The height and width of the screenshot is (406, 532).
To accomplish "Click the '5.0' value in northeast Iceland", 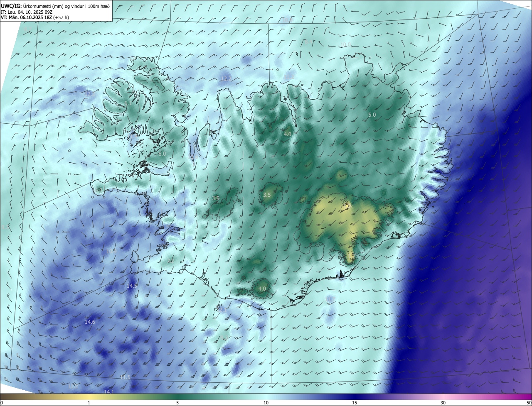I will coord(372,115).
